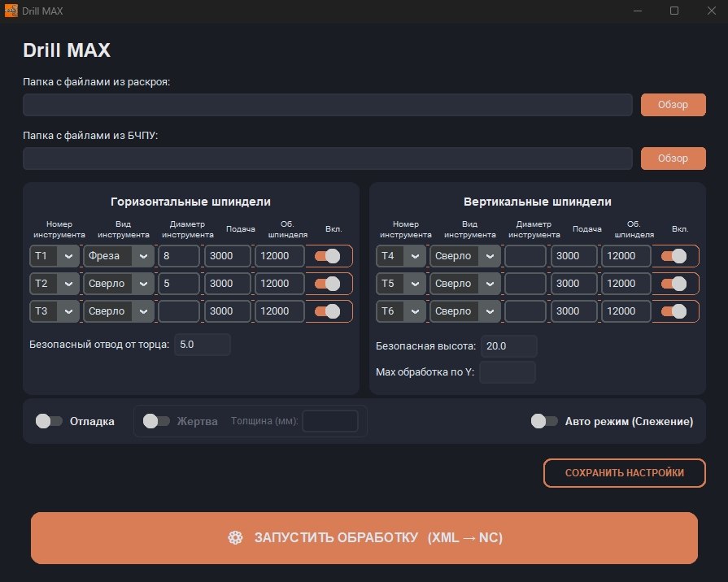The height and width of the screenshot is (582, 728).
Task: Click the gear icon on the run processing button
Action: coord(235,537)
